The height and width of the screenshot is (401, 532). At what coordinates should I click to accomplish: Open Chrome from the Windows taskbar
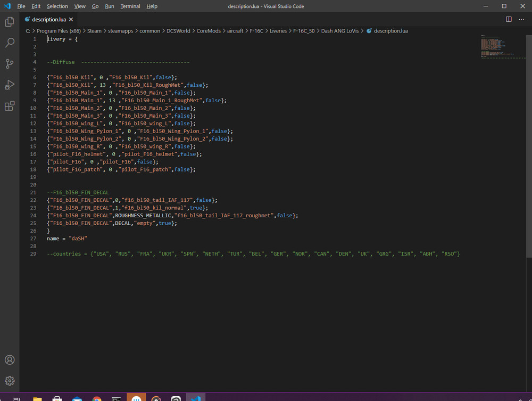point(97,398)
